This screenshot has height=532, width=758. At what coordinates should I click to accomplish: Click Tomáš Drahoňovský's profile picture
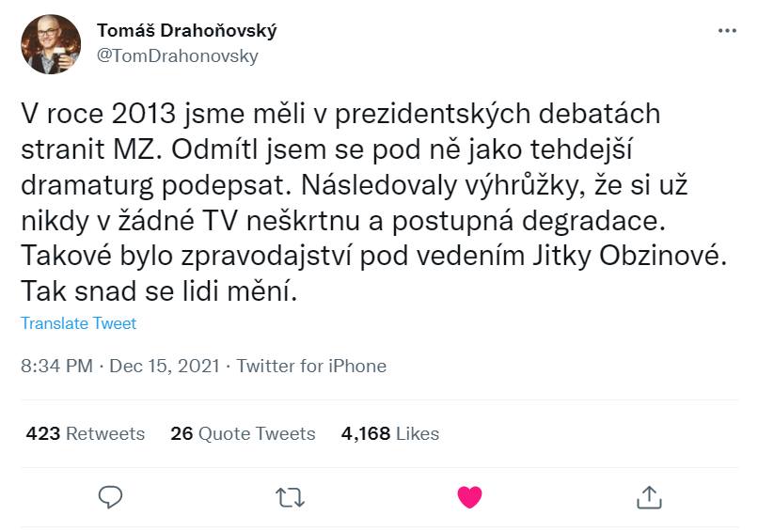click(50, 45)
